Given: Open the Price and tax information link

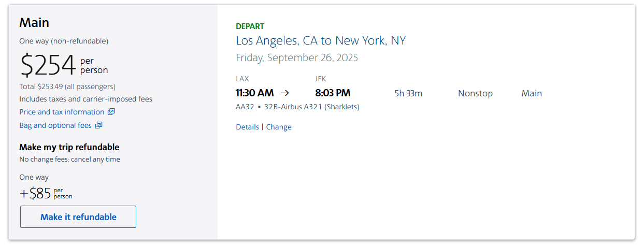Looking at the screenshot, I should coord(62,112).
